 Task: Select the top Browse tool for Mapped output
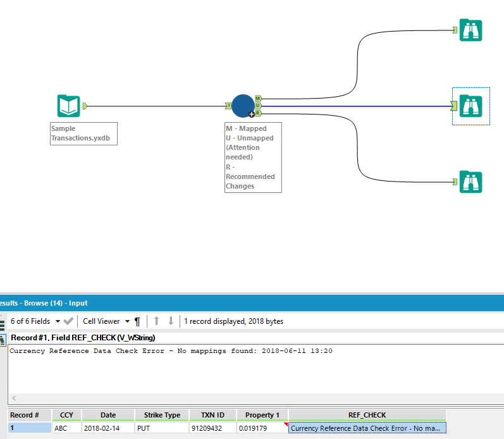tap(470, 30)
